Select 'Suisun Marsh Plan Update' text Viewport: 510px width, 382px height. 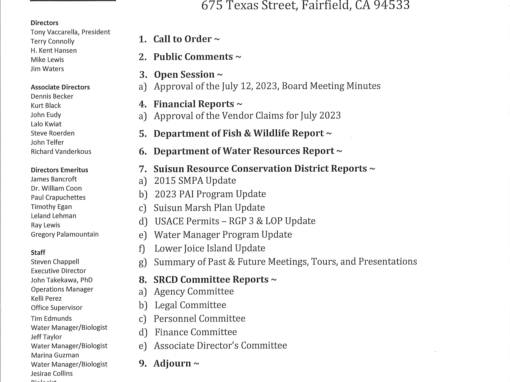pos(209,208)
